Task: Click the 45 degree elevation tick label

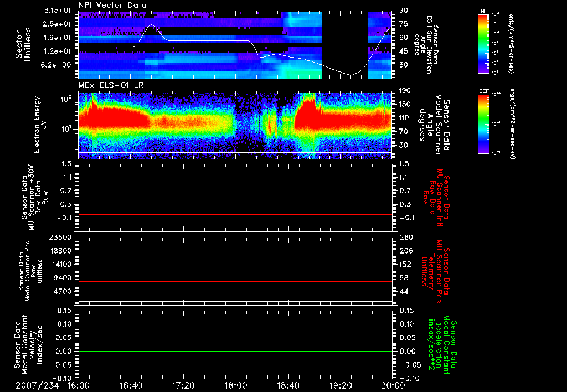Action: 404,51
